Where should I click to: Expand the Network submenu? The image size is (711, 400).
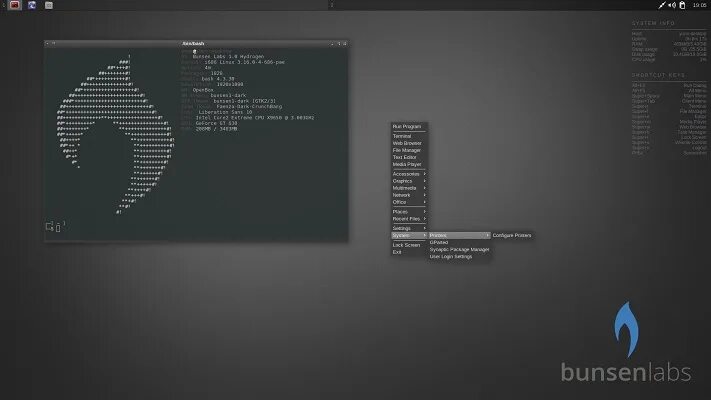point(409,195)
